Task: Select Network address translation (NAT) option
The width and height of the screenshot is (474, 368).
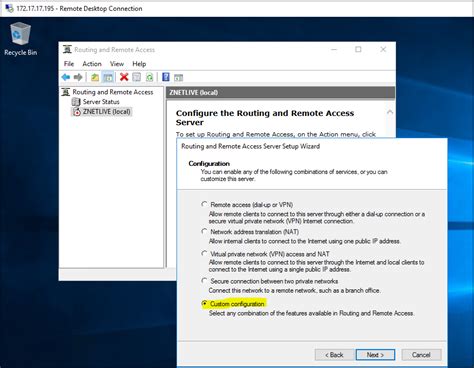Action: [x=204, y=231]
